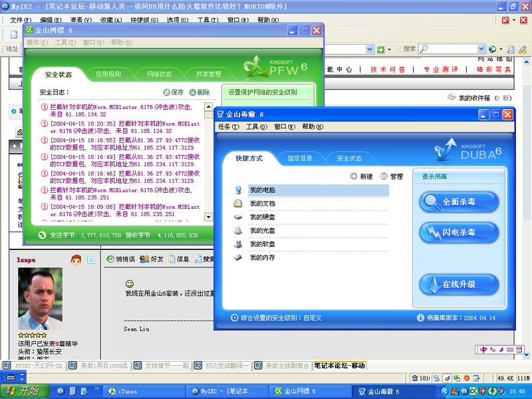532x399 pixels.
Task: Click the 我的软盘 floppy icon
Action: coord(238,244)
